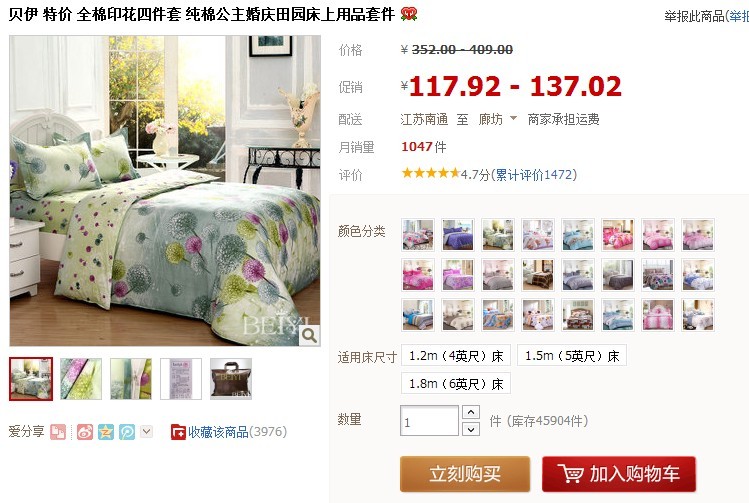Click the favorite folder icon beside 收藏该商品
Viewport: 749px width, 503px height.
tap(178, 432)
